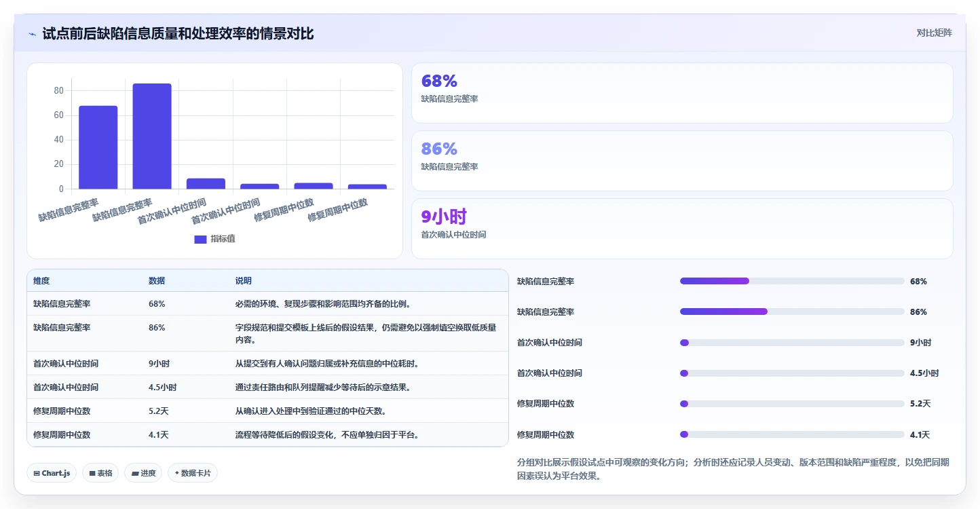Click the description starting 流程等待降低后

click(327, 435)
